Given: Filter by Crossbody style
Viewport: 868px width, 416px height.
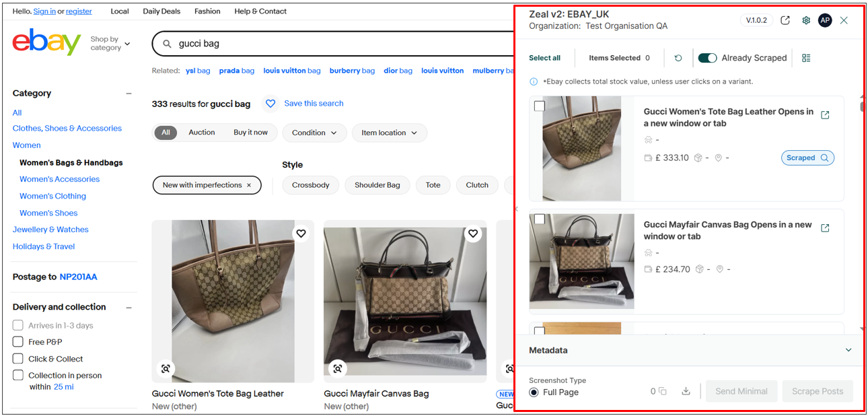Looking at the screenshot, I should point(311,185).
